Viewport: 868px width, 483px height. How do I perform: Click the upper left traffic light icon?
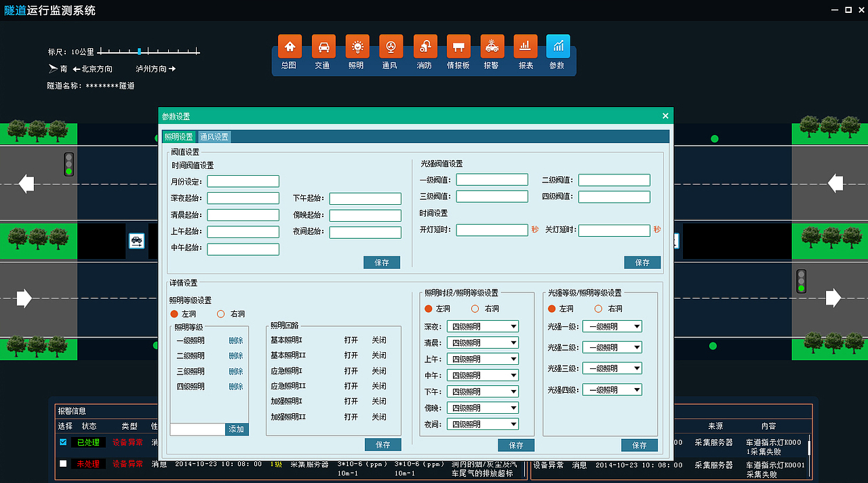pos(68,164)
